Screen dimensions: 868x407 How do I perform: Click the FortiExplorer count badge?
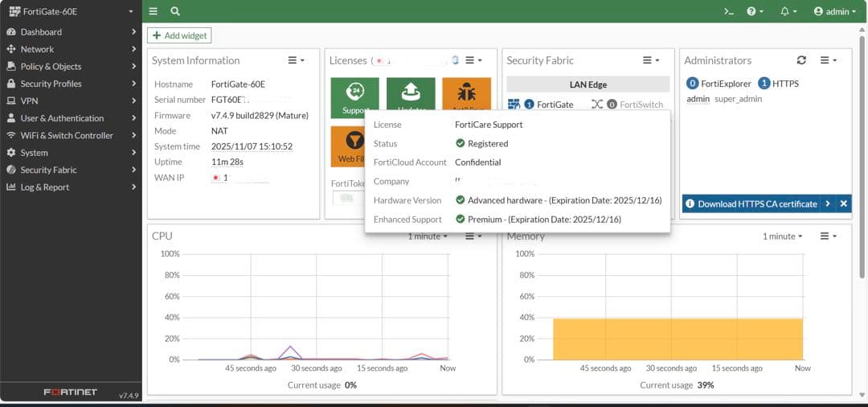(692, 84)
